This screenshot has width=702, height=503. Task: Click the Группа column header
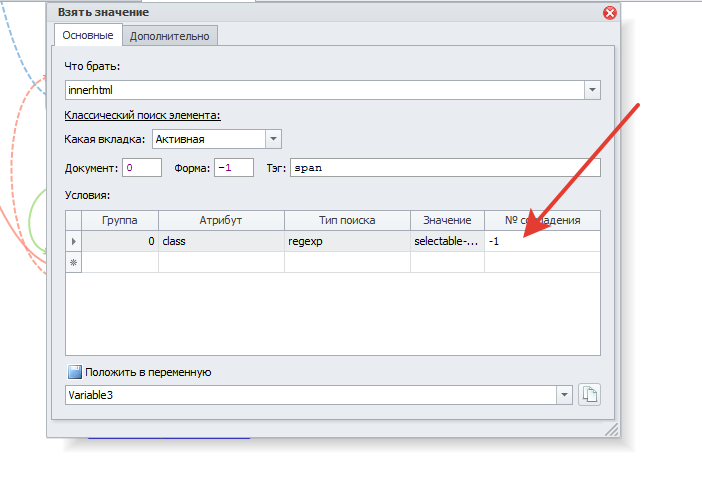pos(120,220)
